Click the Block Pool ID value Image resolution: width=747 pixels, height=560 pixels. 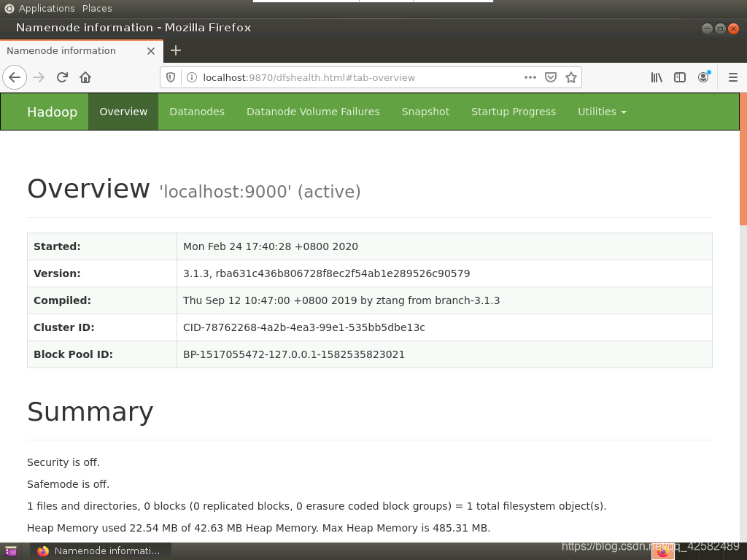[x=294, y=354]
